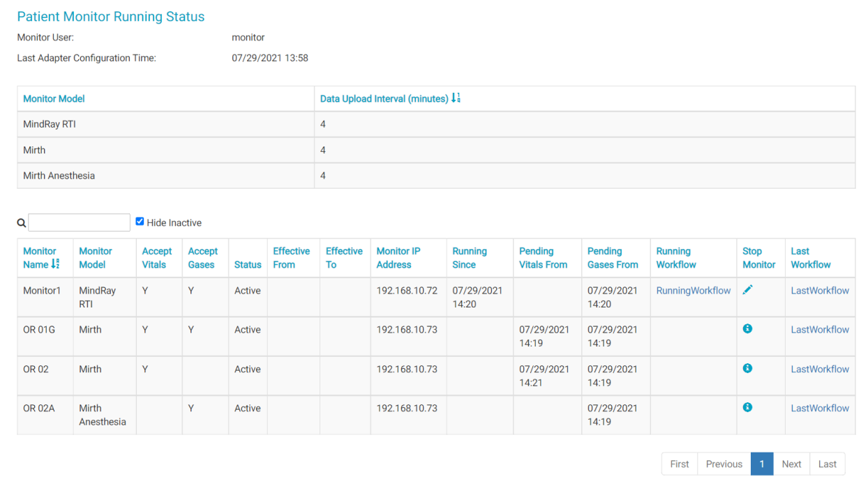Uncheck the Hide Inactive checkbox

[140, 222]
